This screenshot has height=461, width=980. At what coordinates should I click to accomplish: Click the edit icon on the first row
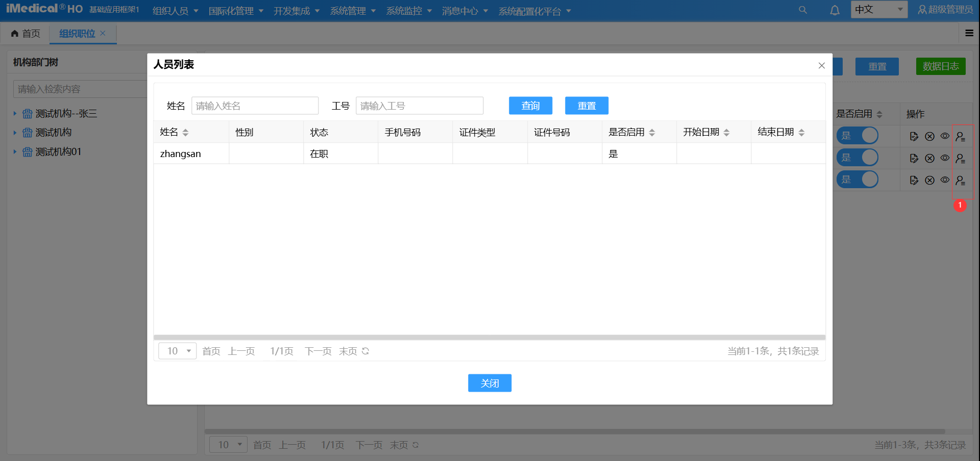(x=914, y=136)
